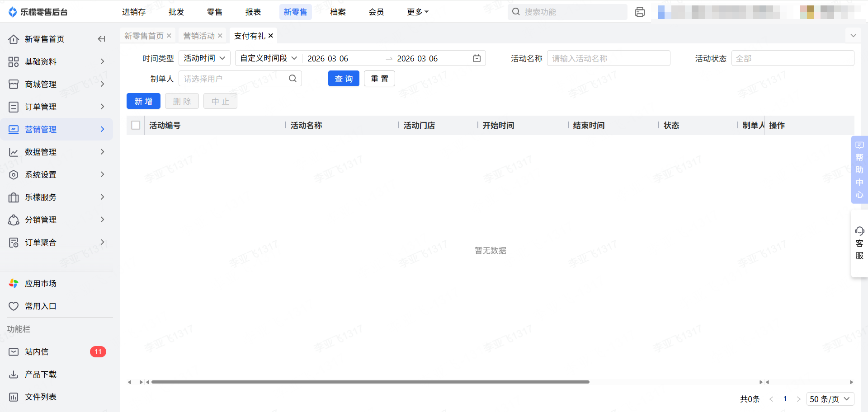Click the 商城管理 store icon
The height and width of the screenshot is (412, 868).
click(14, 84)
